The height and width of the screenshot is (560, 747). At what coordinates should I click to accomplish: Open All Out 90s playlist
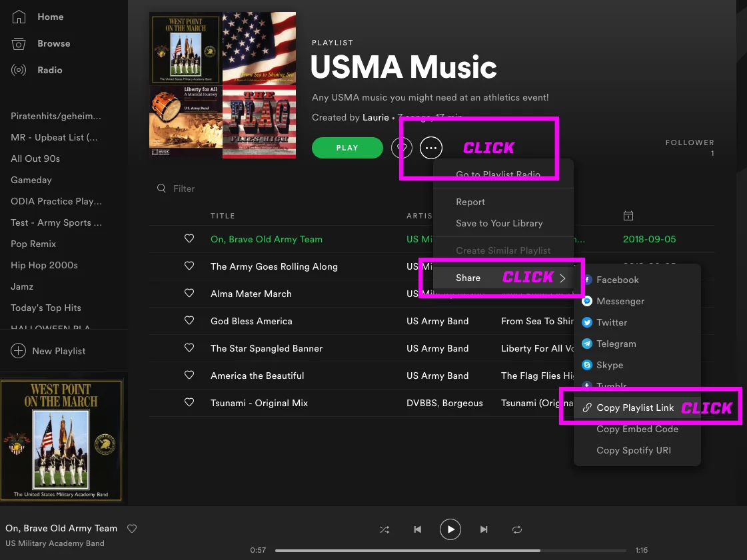click(x=35, y=158)
